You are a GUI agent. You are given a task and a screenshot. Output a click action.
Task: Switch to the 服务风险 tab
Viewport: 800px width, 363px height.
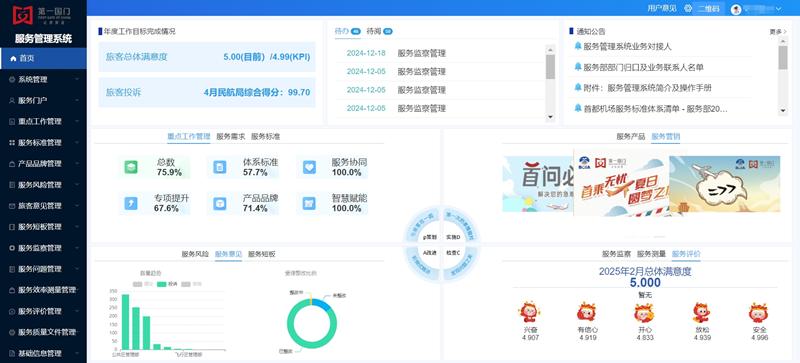pos(195,254)
